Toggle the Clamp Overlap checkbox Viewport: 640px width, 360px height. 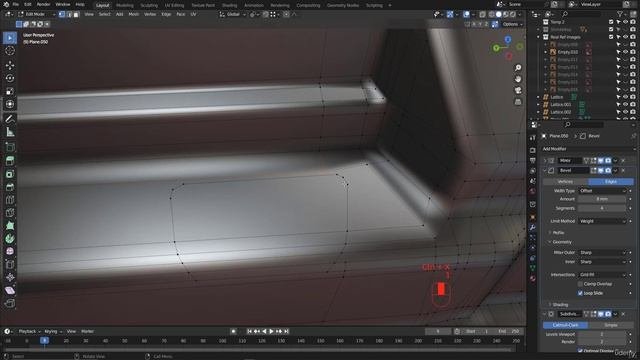pyautogui.click(x=580, y=284)
